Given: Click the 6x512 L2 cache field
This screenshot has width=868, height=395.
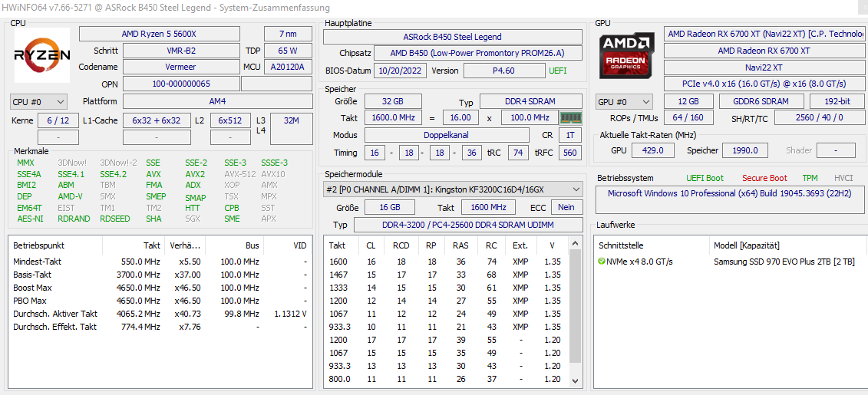Looking at the screenshot, I should (230, 120).
